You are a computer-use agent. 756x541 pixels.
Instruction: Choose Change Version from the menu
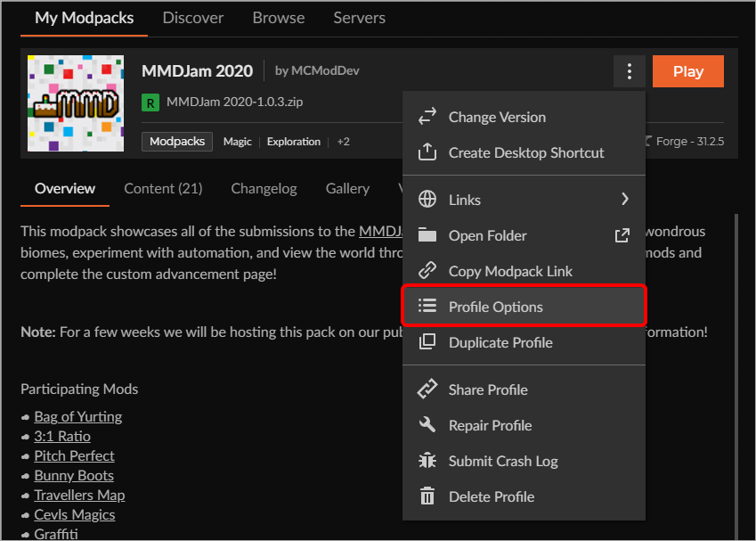(524, 118)
